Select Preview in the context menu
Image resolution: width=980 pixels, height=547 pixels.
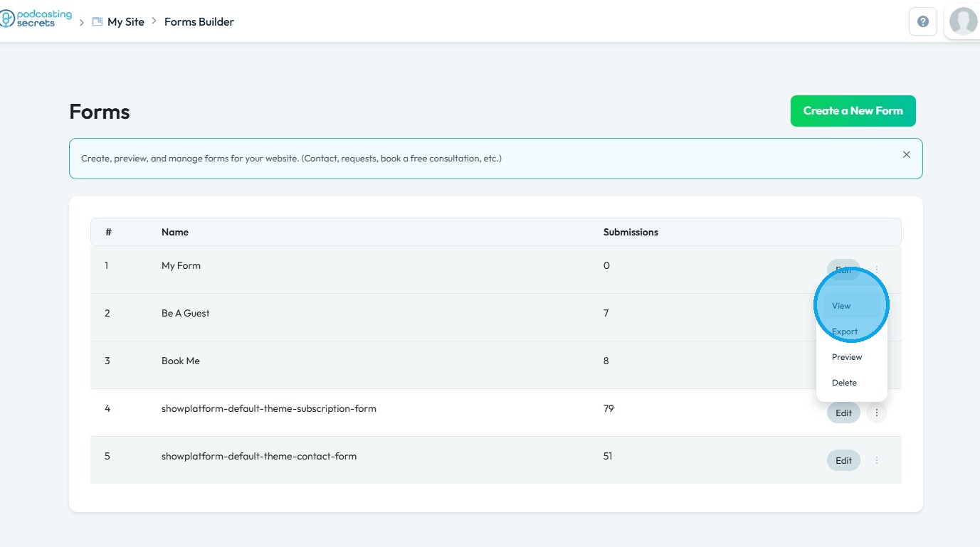847,357
